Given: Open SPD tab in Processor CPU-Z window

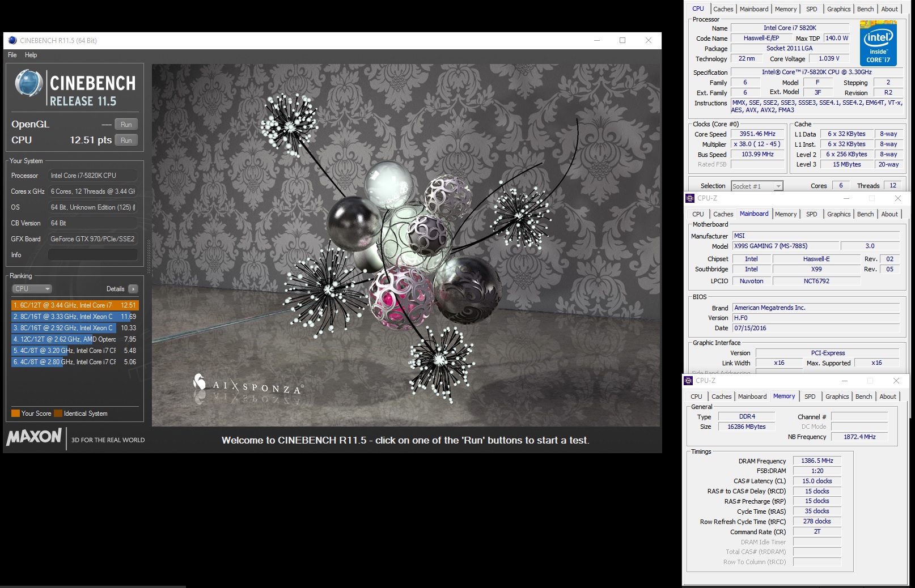Looking at the screenshot, I should coord(812,9).
